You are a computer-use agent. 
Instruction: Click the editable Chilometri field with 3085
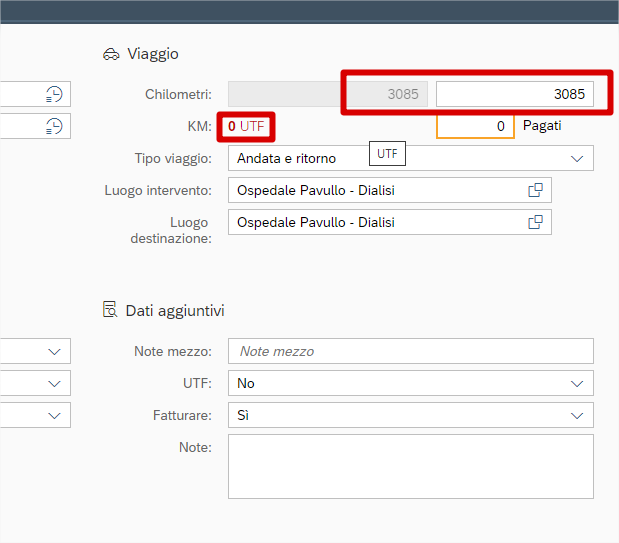tap(514, 94)
